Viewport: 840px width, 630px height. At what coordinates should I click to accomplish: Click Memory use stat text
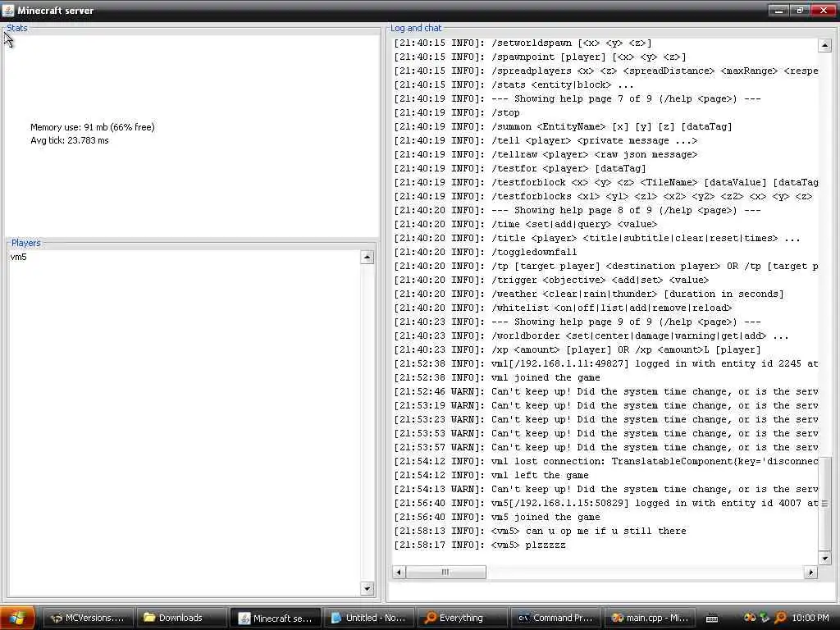point(93,127)
